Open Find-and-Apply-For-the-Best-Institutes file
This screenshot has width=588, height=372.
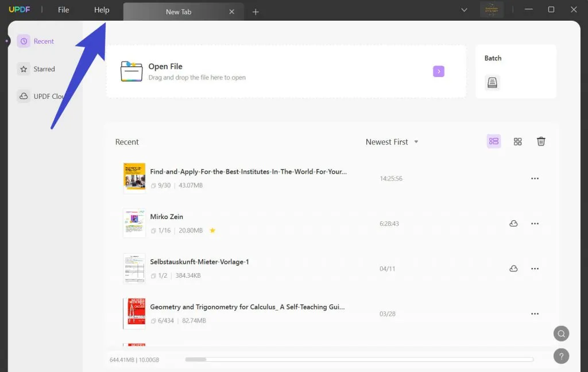(x=248, y=171)
